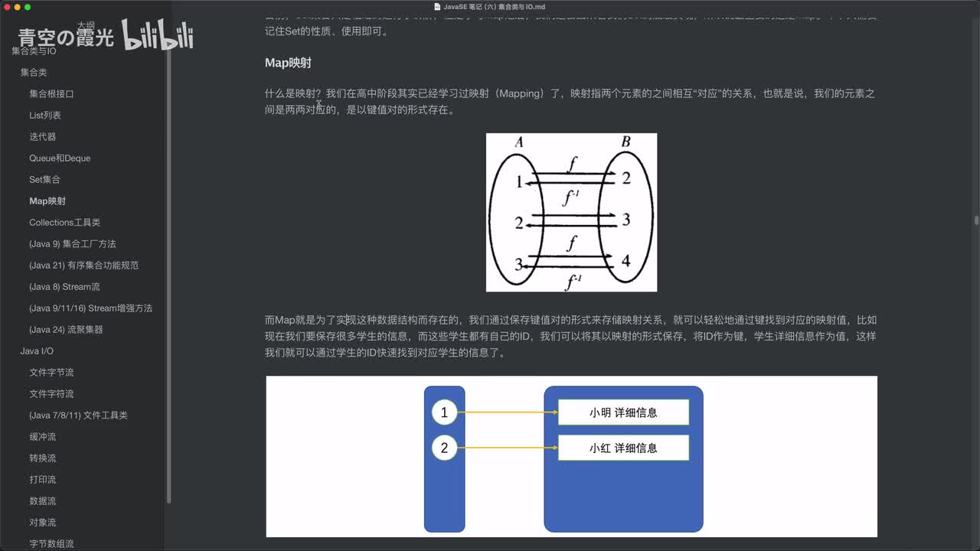Select the bold Map映射 outline entry

click(47, 201)
